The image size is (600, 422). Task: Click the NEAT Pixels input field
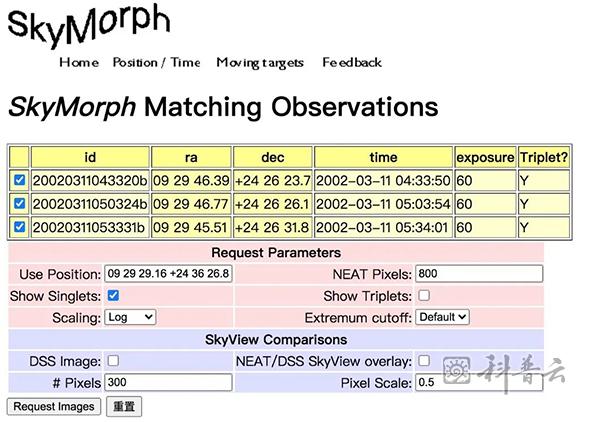[479, 274]
